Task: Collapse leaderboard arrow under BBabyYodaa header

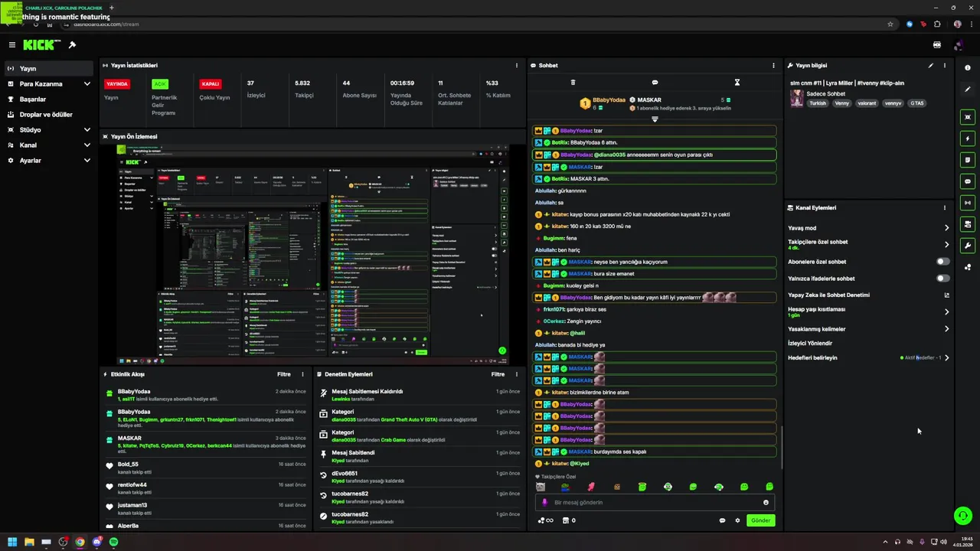Action: [655, 119]
